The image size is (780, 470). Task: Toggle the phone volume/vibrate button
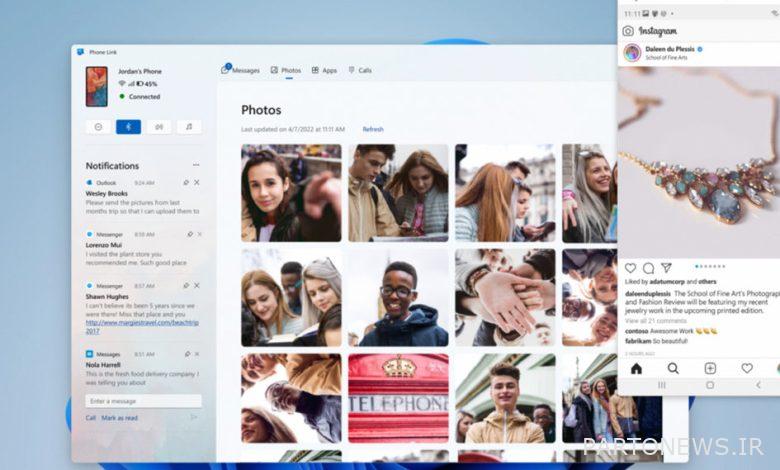coord(159,127)
